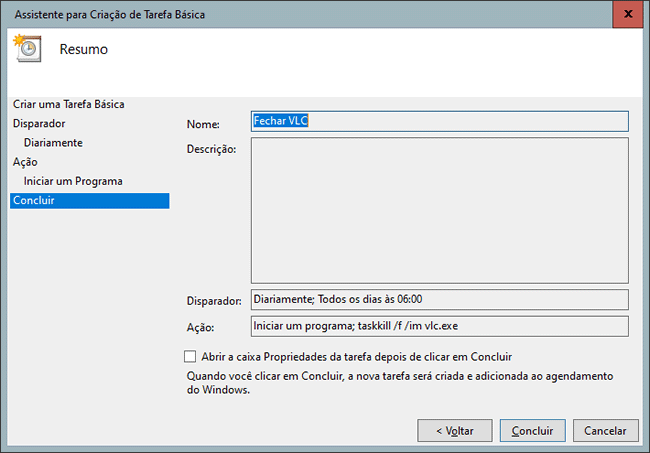
Task: Click the 'Descrição:' label
Action: pos(211,150)
